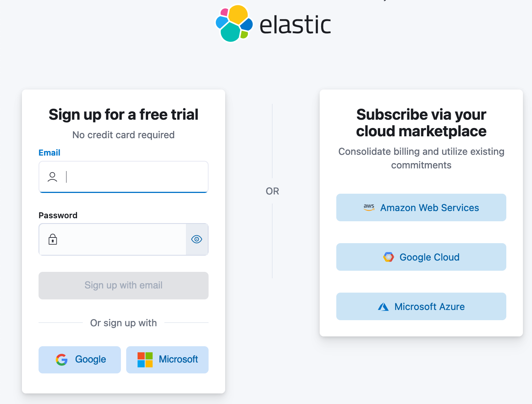Choose Google Cloud as marketplace provider
532x404 pixels.
tap(421, 257)
